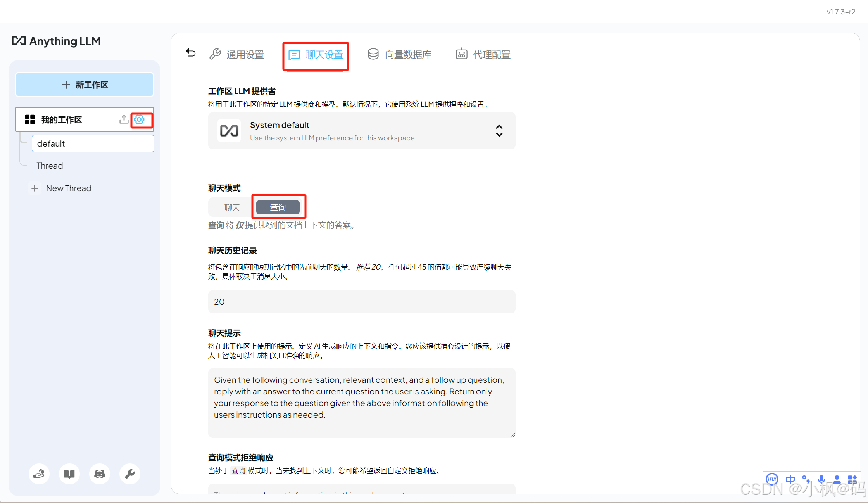Toggle the 中 language indicator in the IME bar

click(x=790, y=480)
